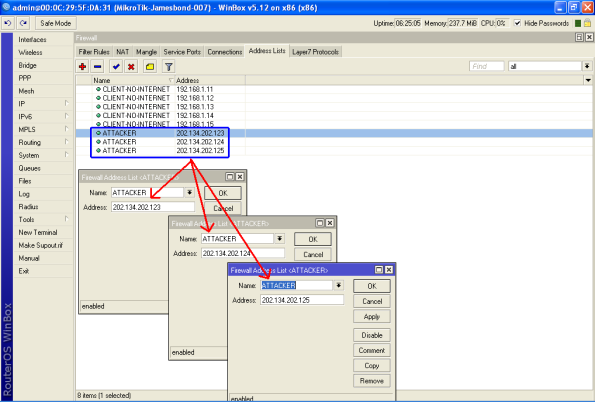Toggle the Hide Passwords checkbox
Viewport: 595px width, 402px height.
[517, 23]
